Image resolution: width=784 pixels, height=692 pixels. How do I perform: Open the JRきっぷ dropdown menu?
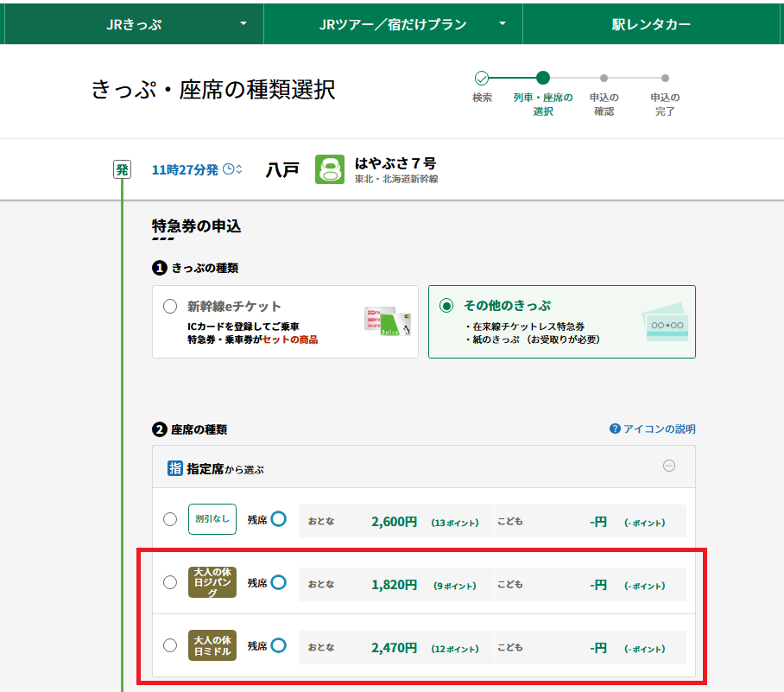pyautogui.click(x=133, y=24)
